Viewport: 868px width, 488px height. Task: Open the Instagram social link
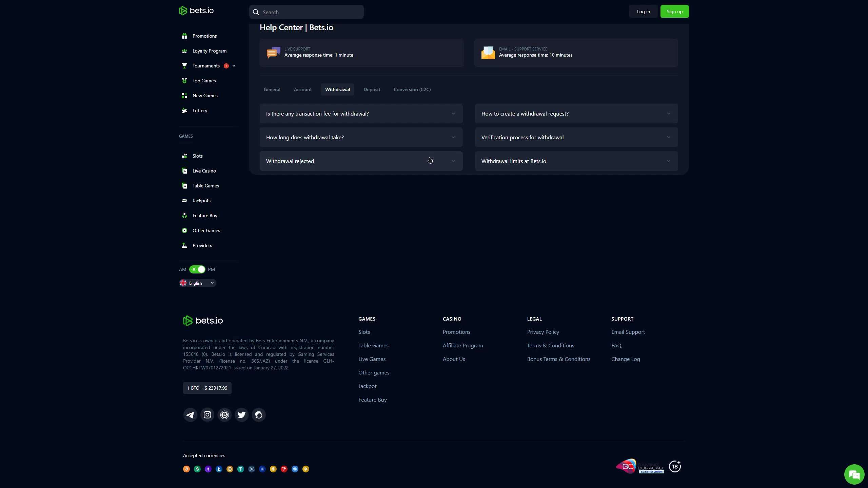pos(208,415)
